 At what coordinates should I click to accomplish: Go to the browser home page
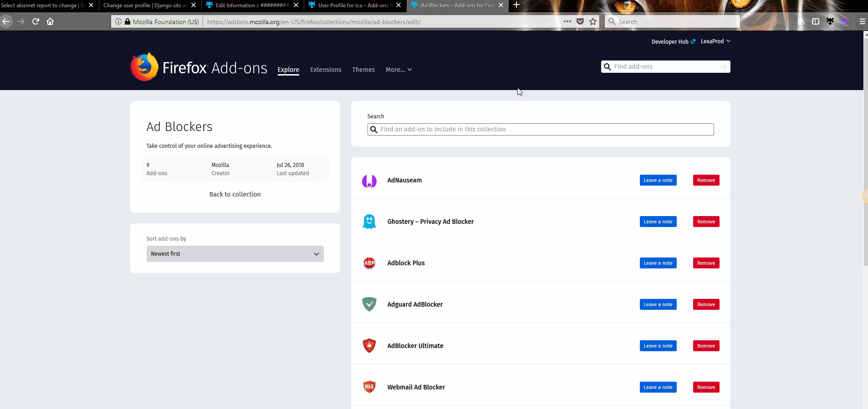point(50,21)
